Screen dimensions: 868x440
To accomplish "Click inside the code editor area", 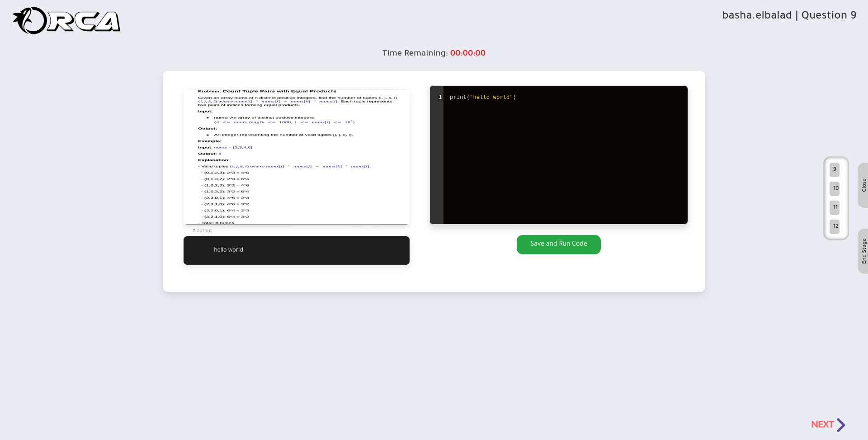I will pyautogui.click(x=565, y=155).
